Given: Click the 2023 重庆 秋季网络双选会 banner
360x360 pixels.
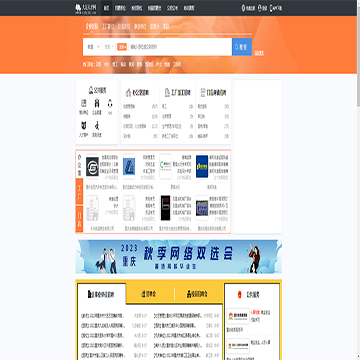Looking at the screenshot, I should [179, 257].
